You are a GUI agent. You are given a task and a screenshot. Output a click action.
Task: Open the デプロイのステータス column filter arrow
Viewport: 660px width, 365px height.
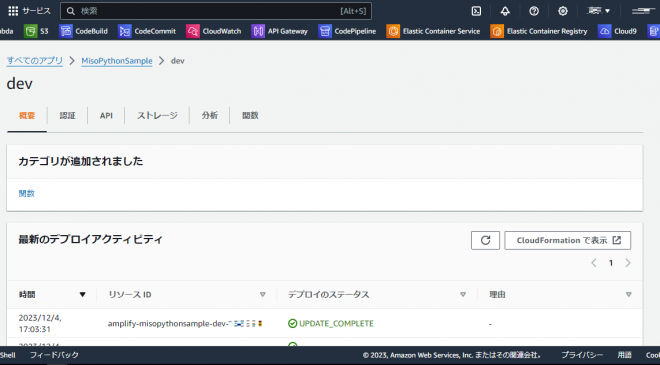pos(463,295)
